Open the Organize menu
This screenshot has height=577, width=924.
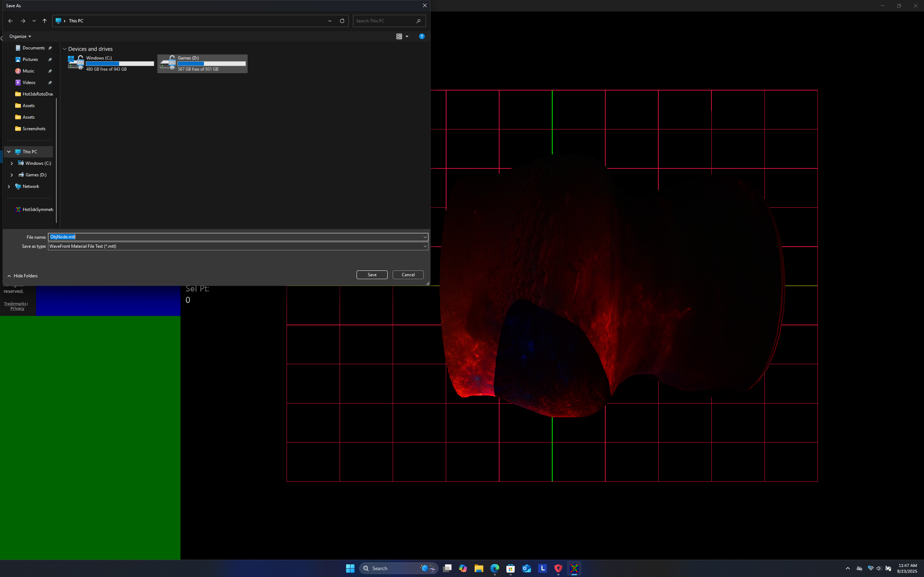(20, 36)
